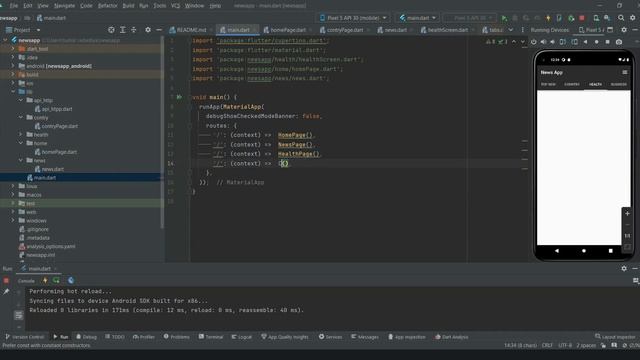Open Dart Analysis tool window
The width and height of the screenshot is (640, 360).
[451, 337]
